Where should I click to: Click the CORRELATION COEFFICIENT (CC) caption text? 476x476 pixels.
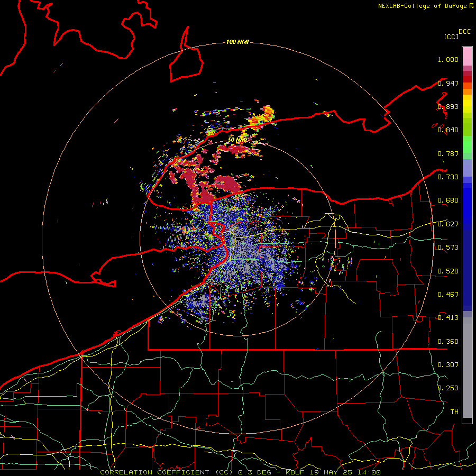(167, 472)
